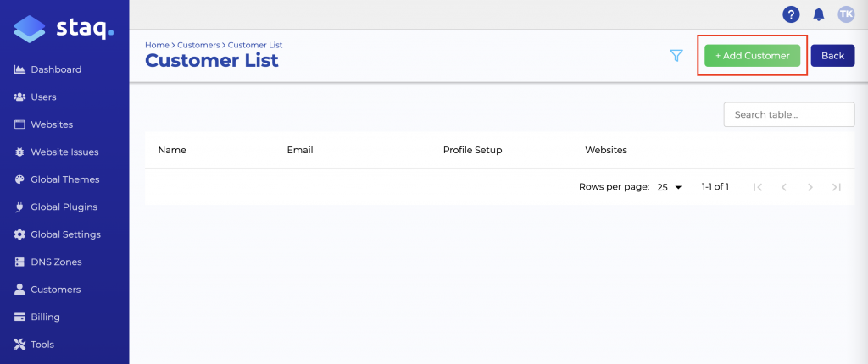868x364 pixels.
Task: Click the Back button
Action: pyautogui.click(x=832, y=56)
